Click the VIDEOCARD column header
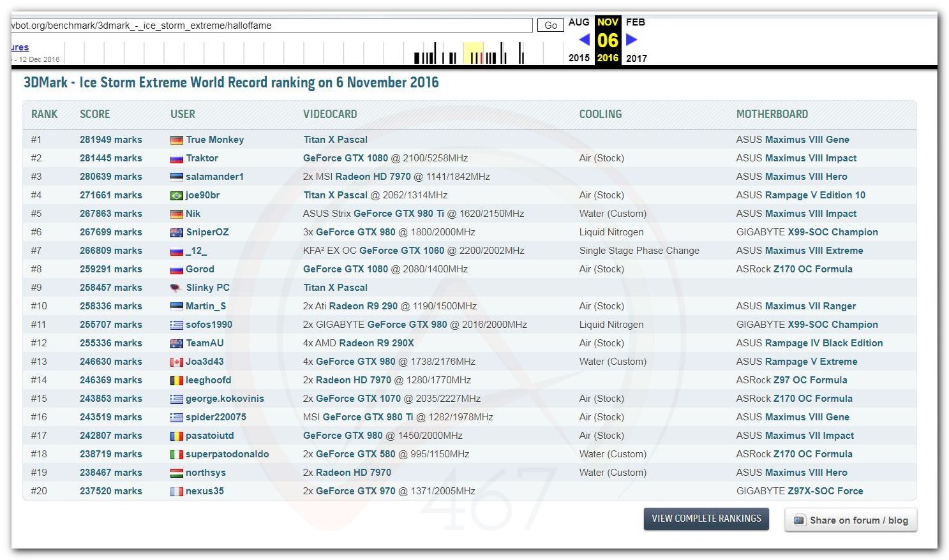The height and width of the screenshot is (560, 949). tap(330, 114)
